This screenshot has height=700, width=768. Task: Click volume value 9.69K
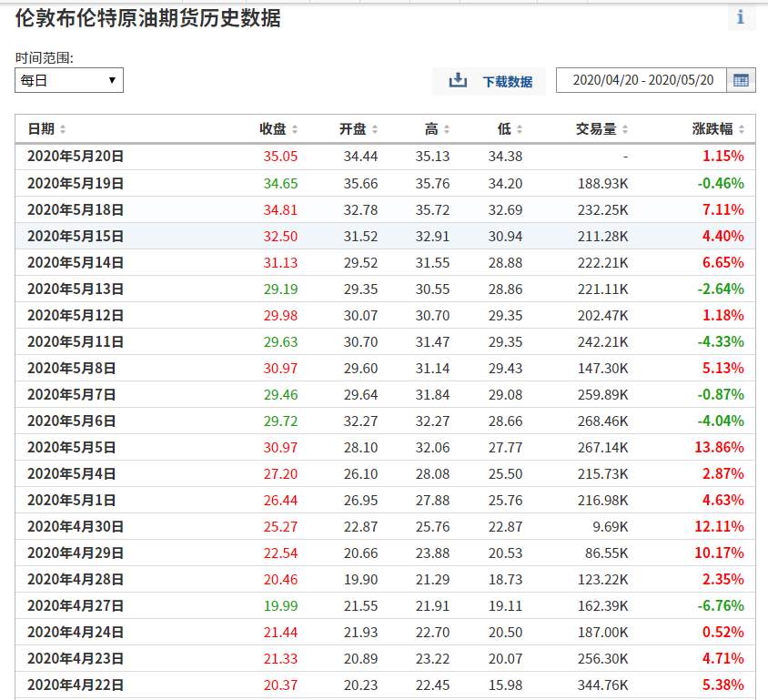(x=611, y=527)
